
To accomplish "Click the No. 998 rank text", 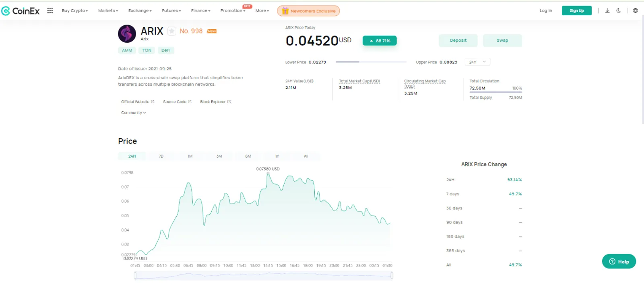I will tap(191, 31).
